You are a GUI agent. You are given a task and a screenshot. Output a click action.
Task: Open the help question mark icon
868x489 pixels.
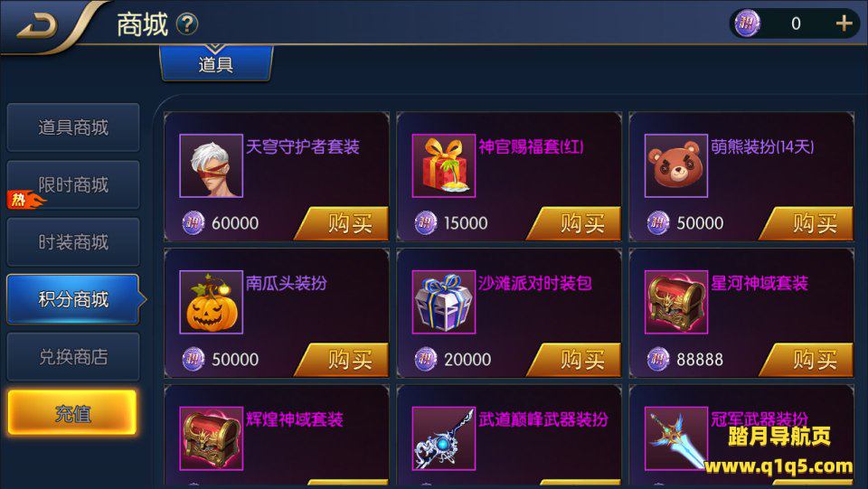[187, 24]
